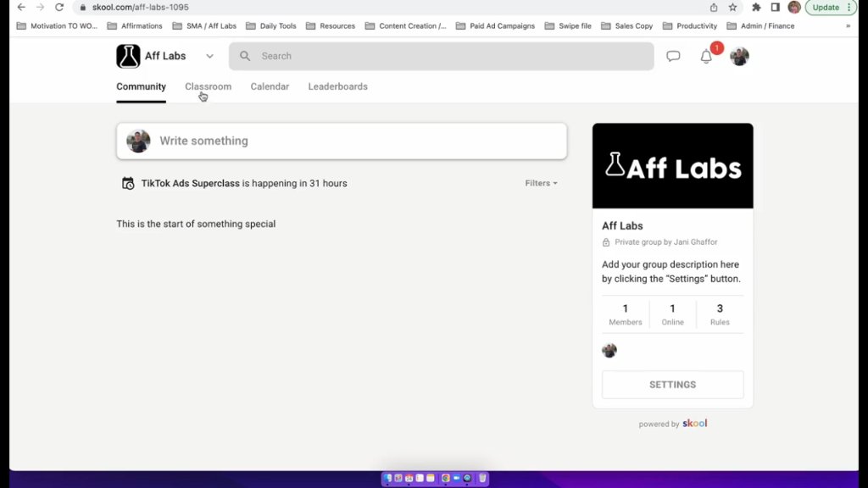Open the Productivity bookmark folder

point(690,26)
